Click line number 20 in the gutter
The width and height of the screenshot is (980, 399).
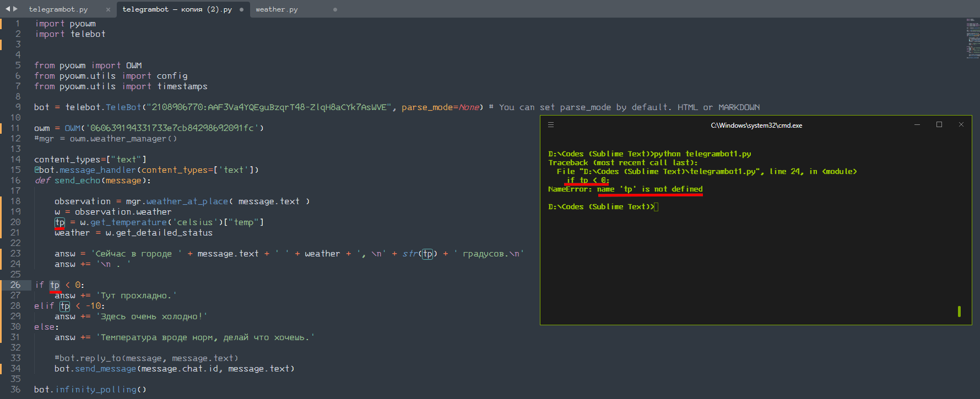(15, 222)
